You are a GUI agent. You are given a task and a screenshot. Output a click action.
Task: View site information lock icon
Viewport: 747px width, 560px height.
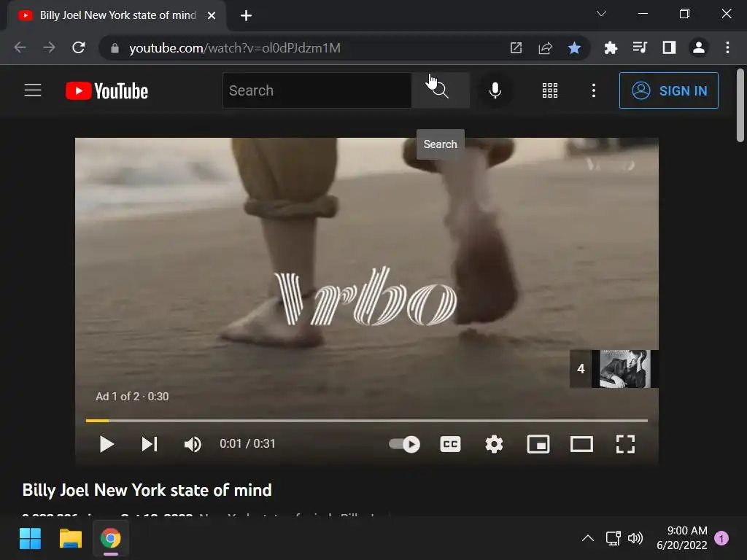pos(115,48)
